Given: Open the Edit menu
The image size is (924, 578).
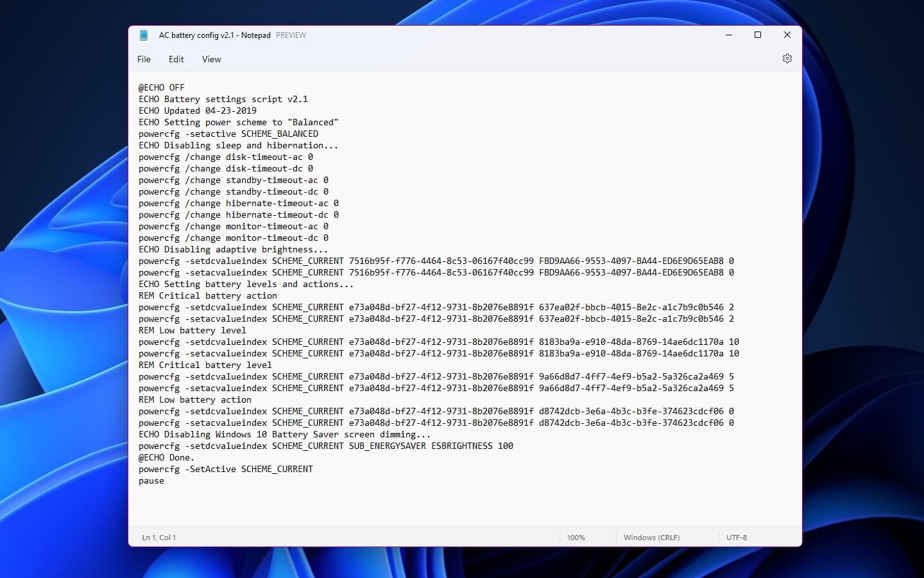Looking at the screenshot, I should click(x=176, y=59).
